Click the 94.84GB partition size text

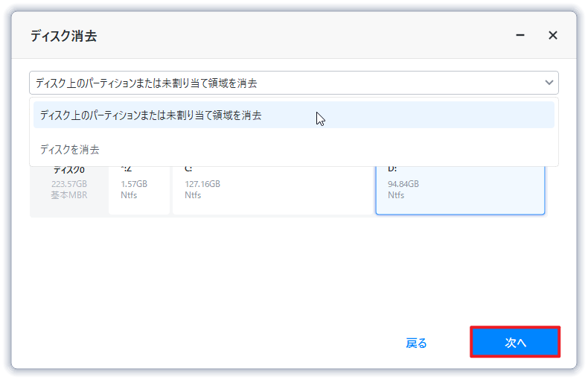coord(403,184)
